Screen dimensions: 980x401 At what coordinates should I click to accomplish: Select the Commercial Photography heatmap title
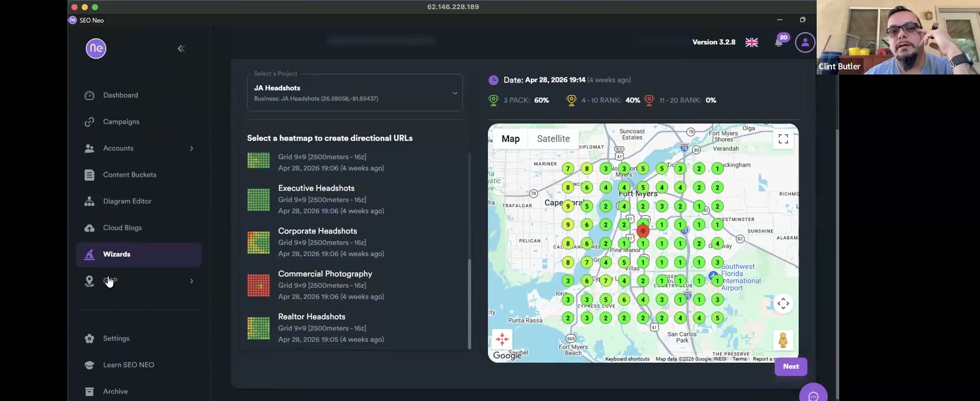point(325,274)
